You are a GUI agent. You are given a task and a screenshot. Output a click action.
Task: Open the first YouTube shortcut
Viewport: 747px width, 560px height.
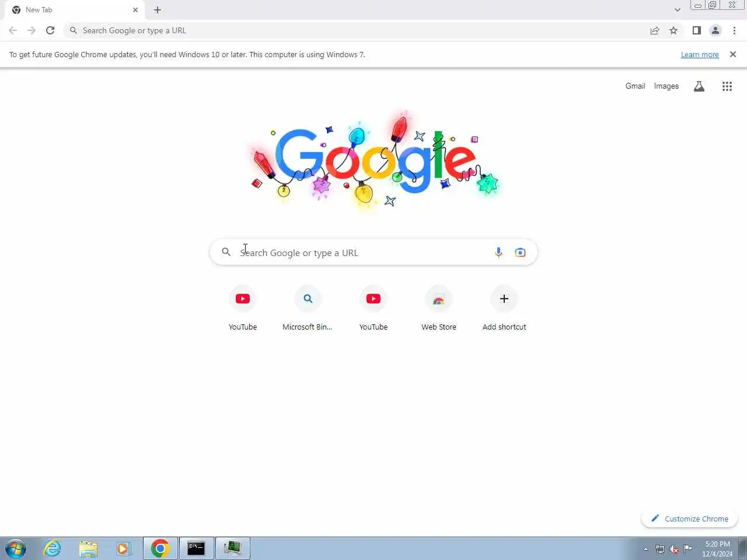[x=243, y=309]
